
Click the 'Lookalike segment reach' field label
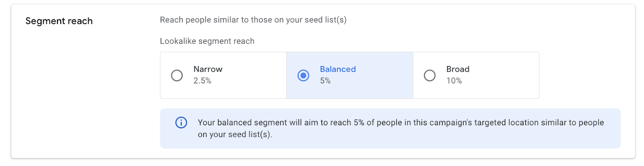point(207,41)
